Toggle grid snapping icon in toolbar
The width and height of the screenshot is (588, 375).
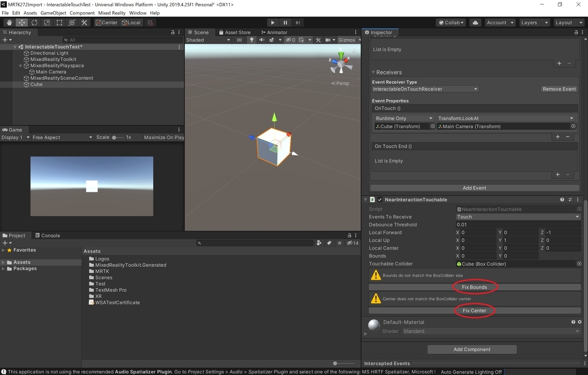pyautogui.click(x=150, y=23)
